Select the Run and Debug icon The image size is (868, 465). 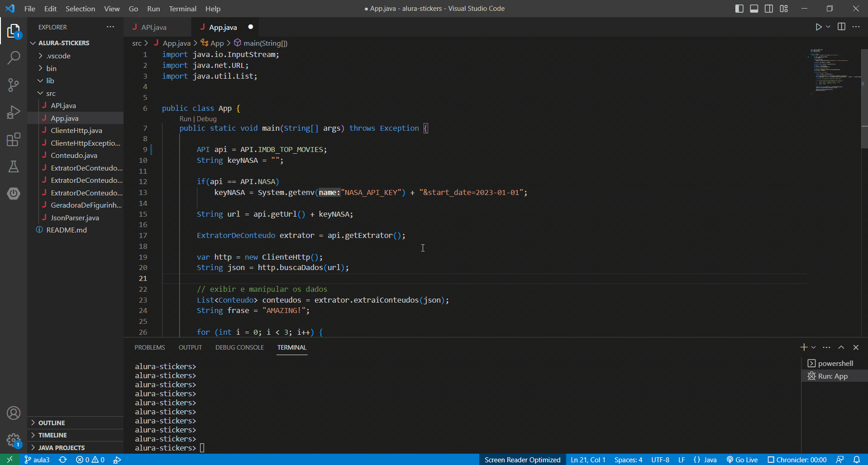14,112
